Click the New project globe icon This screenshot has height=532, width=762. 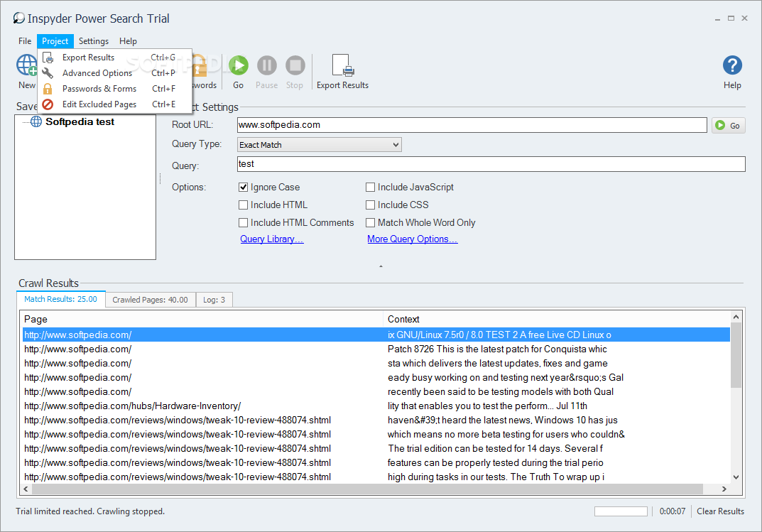coord(27,65)
